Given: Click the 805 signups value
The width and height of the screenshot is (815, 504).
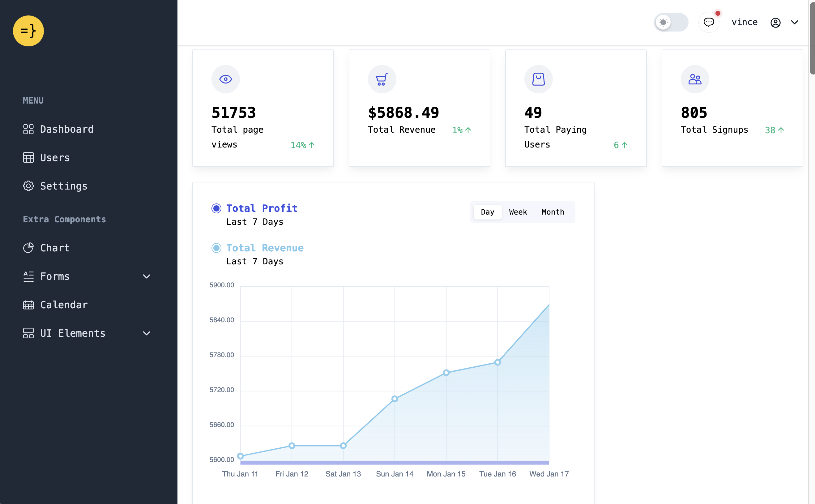Looking at the screenshot, I should pyautogui.click(x=694, y=113).
